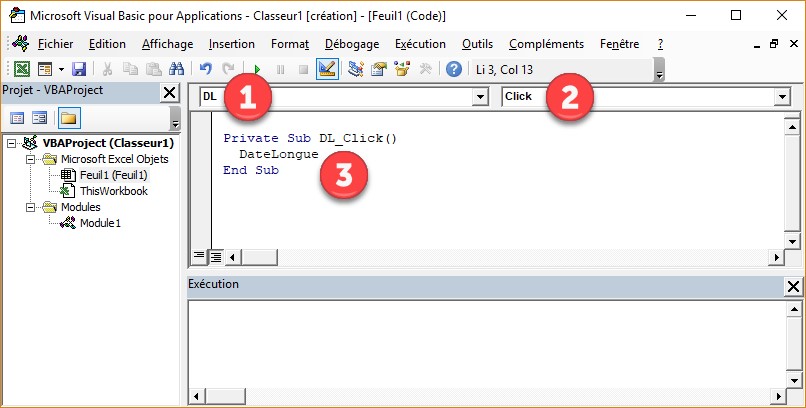Select Feuil1 (Feuil1) in project tree
This screenshot has width=806, height=408.
pos(114,175)
